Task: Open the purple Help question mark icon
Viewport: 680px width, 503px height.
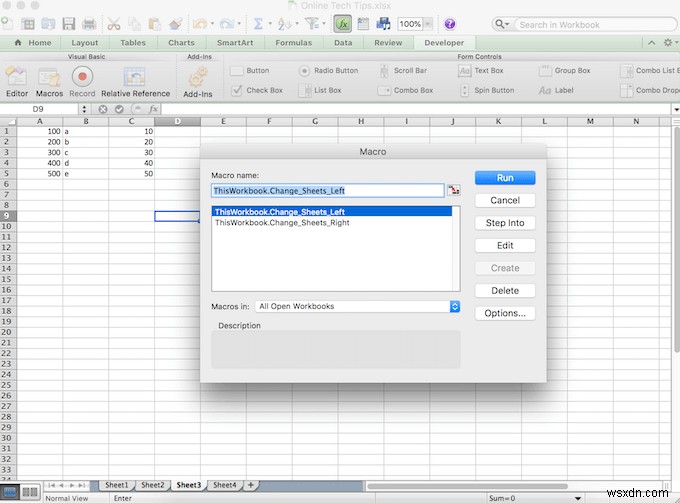Action: (x=450, y=24)
